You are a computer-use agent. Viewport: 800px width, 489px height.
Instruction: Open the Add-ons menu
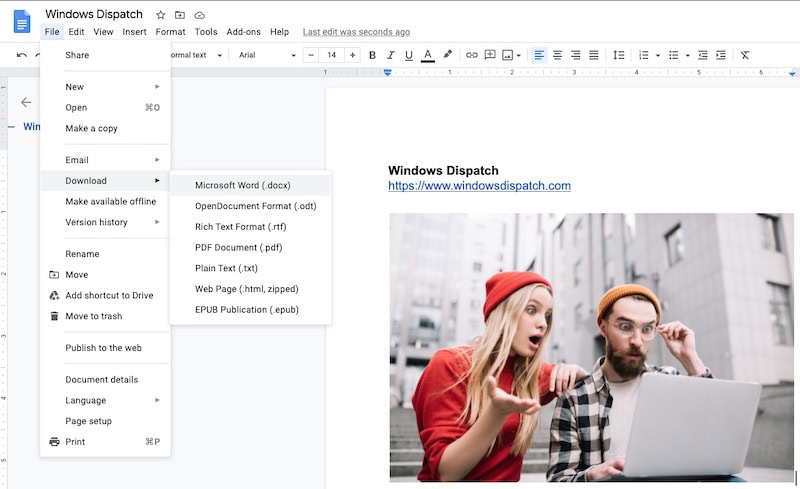point(243,32)
